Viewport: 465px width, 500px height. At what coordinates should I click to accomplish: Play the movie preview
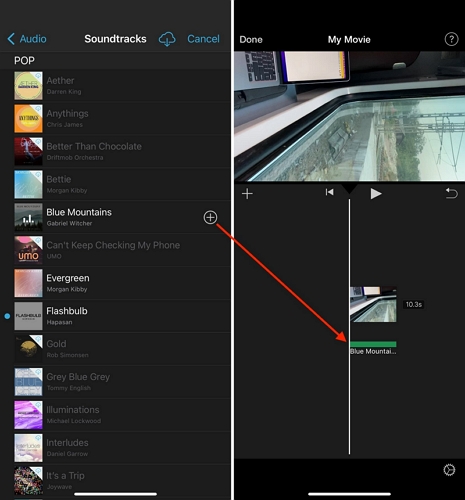376,194
